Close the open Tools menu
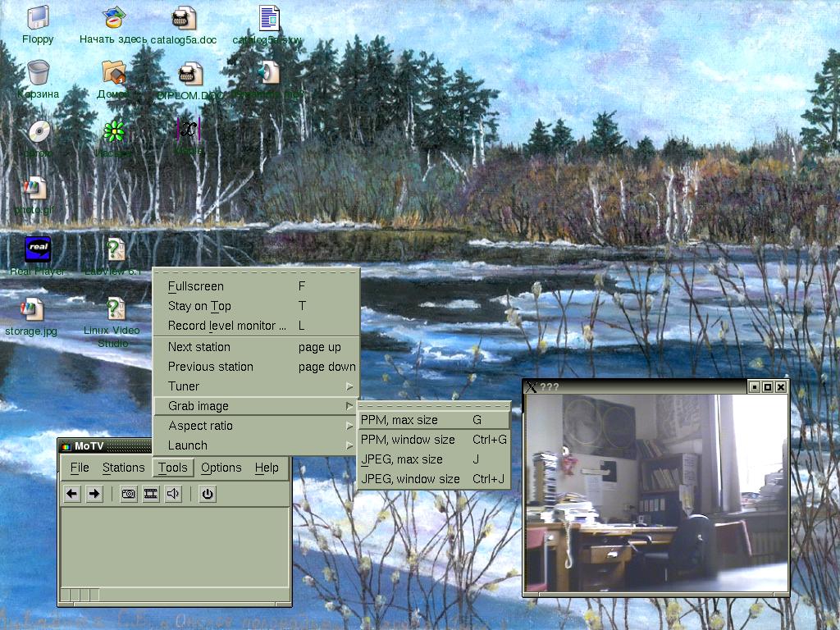Image resolution: width=840 pixels, height=630 pixels. 172,468
